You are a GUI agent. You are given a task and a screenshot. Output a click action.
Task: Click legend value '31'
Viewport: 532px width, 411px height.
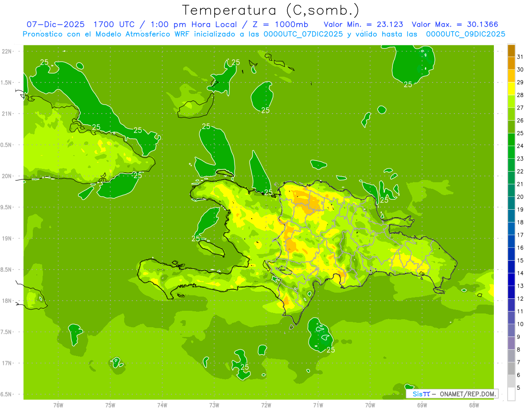tap(520, 57)
